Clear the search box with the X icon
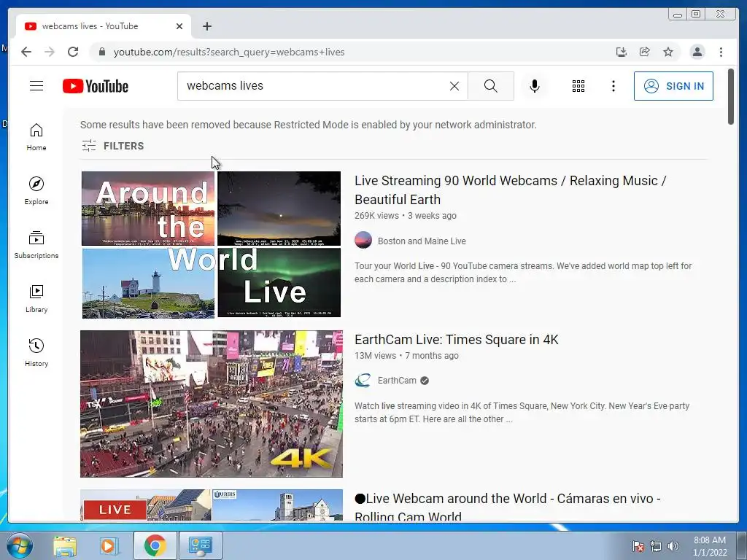 tap(454, 86)
